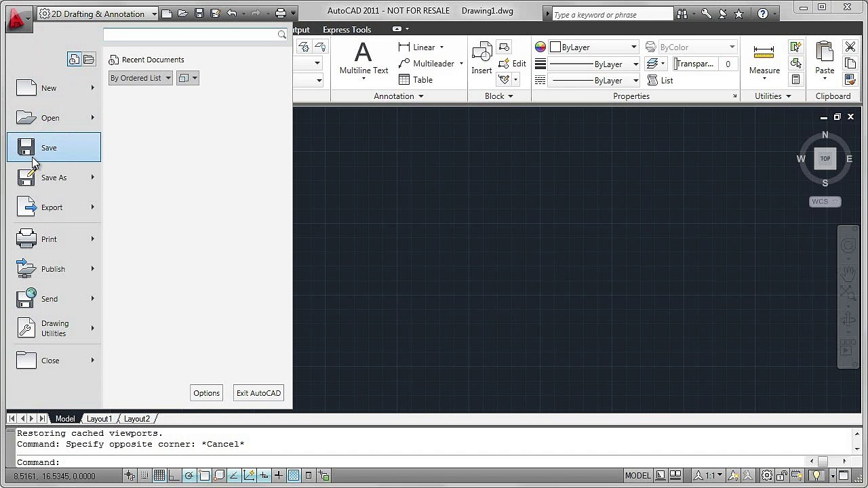Click the List properties icon
The image size is (868, 488).
660,81
